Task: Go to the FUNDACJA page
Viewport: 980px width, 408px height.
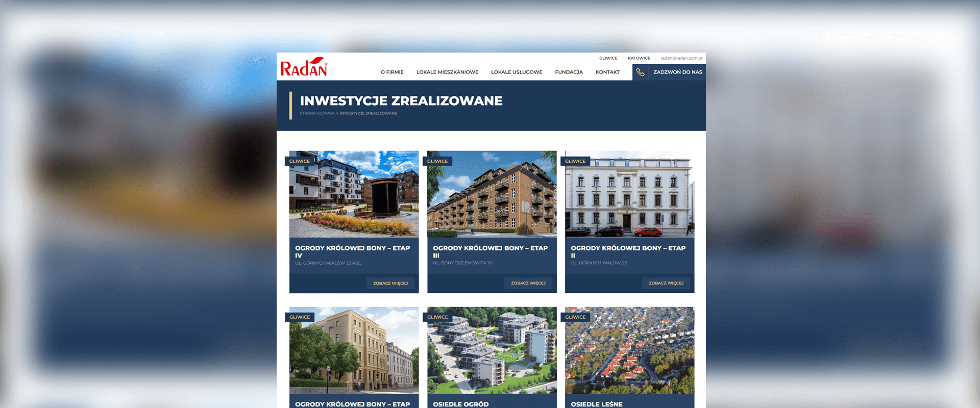Action: 569,72
